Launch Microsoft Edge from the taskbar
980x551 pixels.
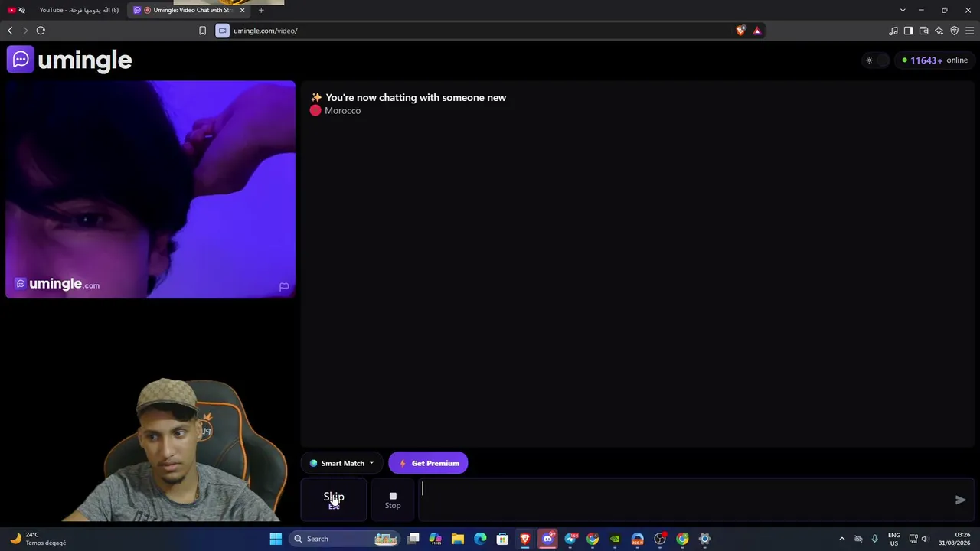tap(480, 539)
